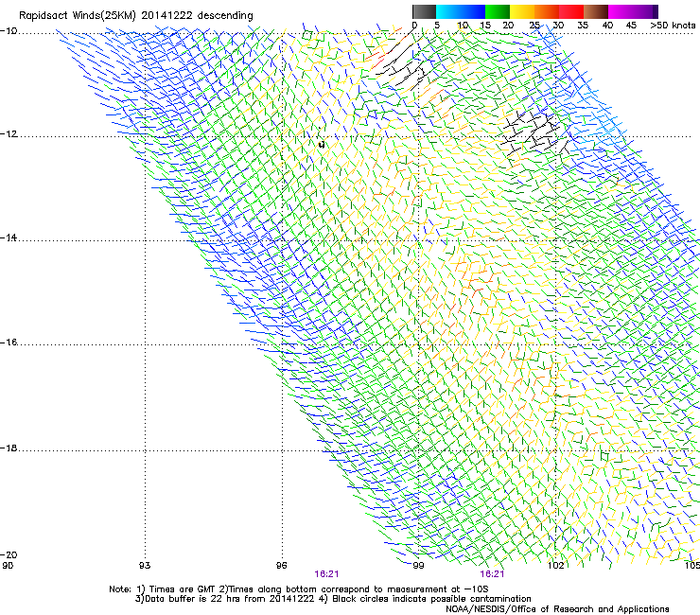The height and width of the screenshot is (615, 700).
Task: Click the purple '16:21' time between 96 and 99
Action: 326,574
